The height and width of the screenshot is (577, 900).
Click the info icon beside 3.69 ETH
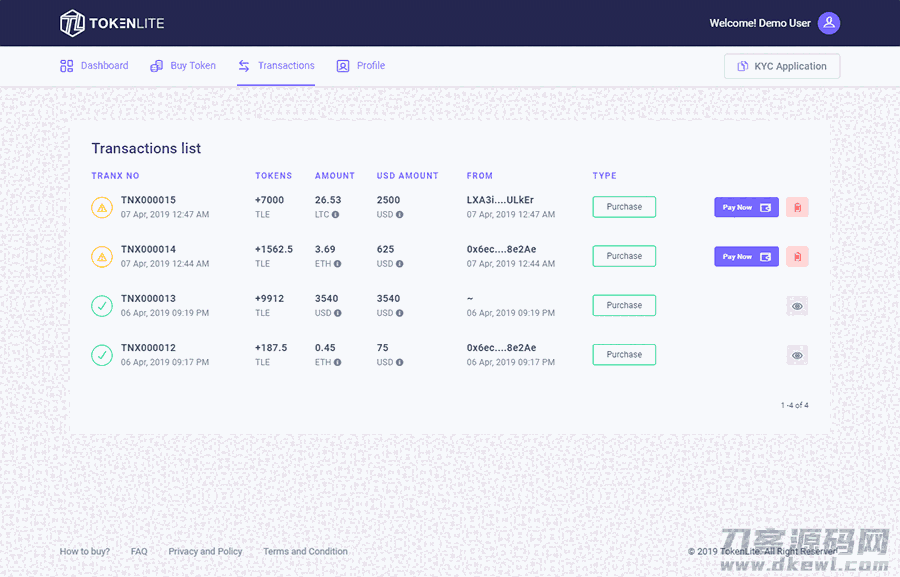point(338,264)
